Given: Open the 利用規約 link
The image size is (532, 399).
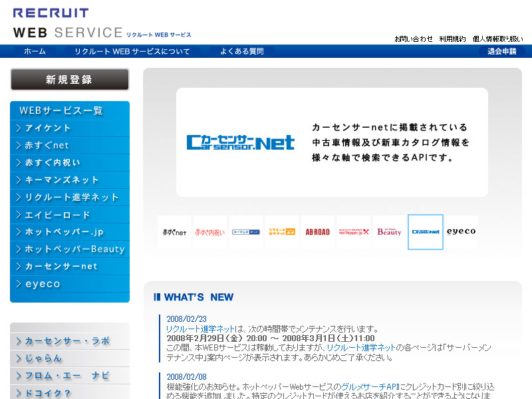Looking at the screenshot, I should click(x=452, y=39).
